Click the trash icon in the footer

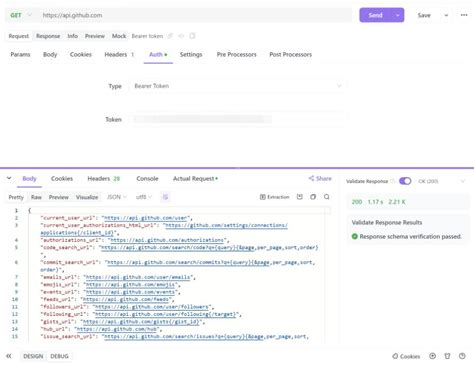tap(447, 356)
